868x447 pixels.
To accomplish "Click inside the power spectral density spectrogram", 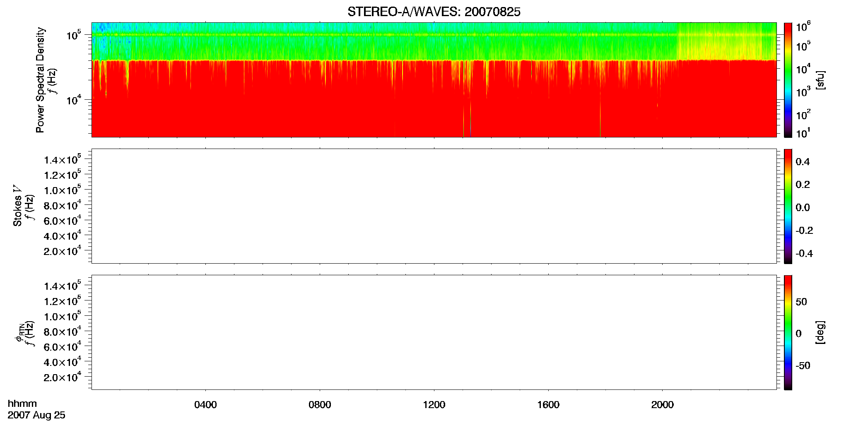I will point(434,80).
